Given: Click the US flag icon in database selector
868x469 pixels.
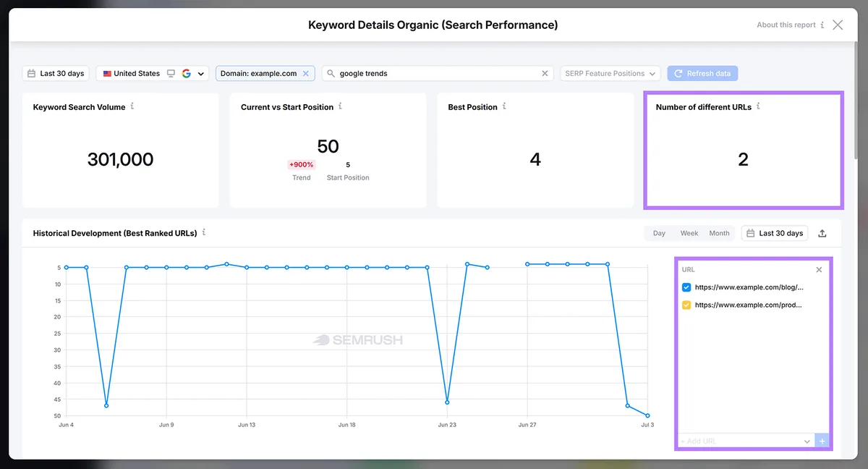Looking at the screenshot, I should [107, 73].
